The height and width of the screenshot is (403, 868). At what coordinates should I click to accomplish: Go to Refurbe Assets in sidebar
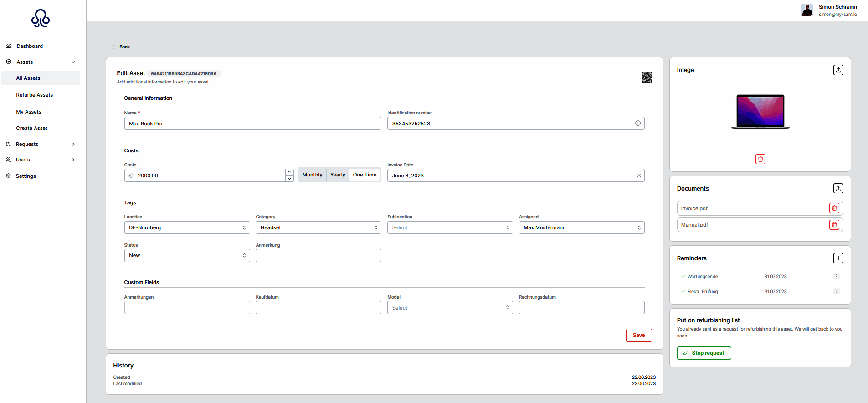(35, 95)
